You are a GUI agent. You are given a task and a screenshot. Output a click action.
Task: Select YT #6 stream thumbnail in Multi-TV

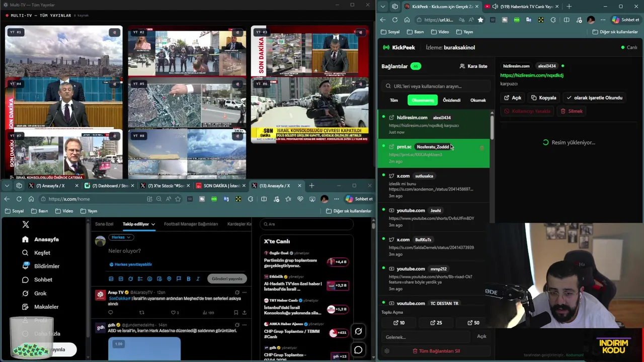(309, 110)
